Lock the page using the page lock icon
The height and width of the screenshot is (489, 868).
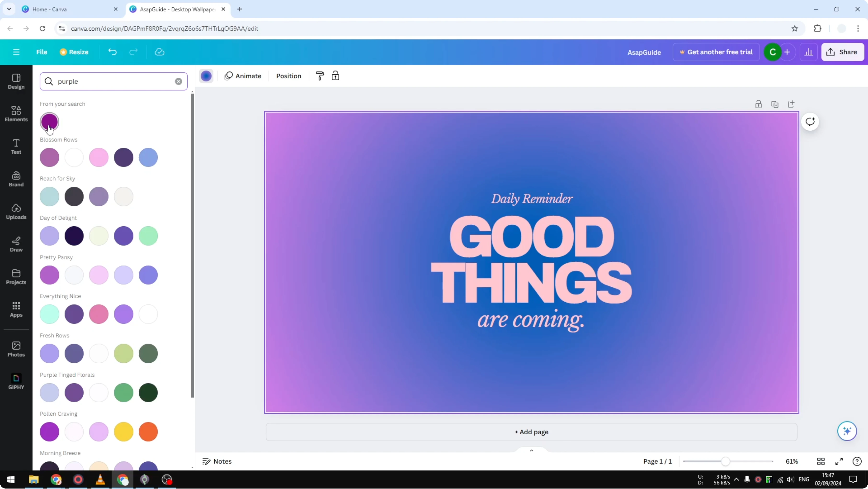tap(759, 104)
